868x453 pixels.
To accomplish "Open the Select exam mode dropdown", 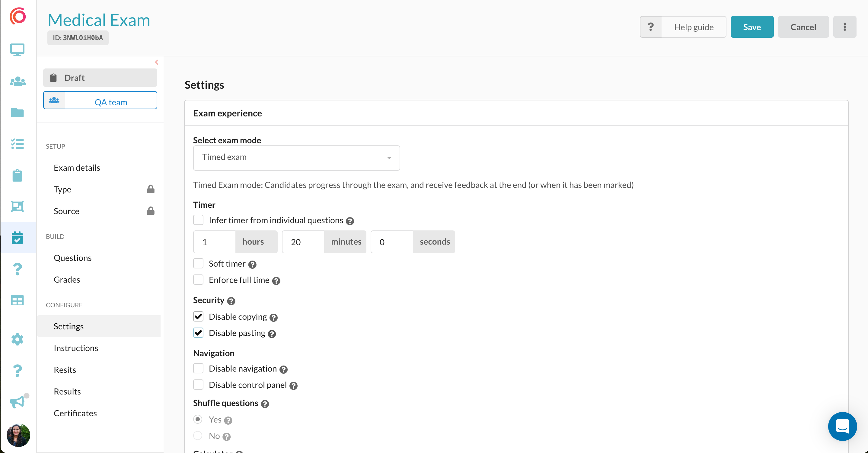I will [296, 158].
